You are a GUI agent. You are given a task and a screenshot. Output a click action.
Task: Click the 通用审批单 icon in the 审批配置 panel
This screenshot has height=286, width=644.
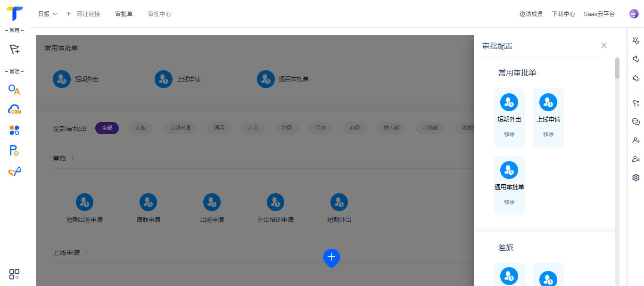click(x=509, y=170)
